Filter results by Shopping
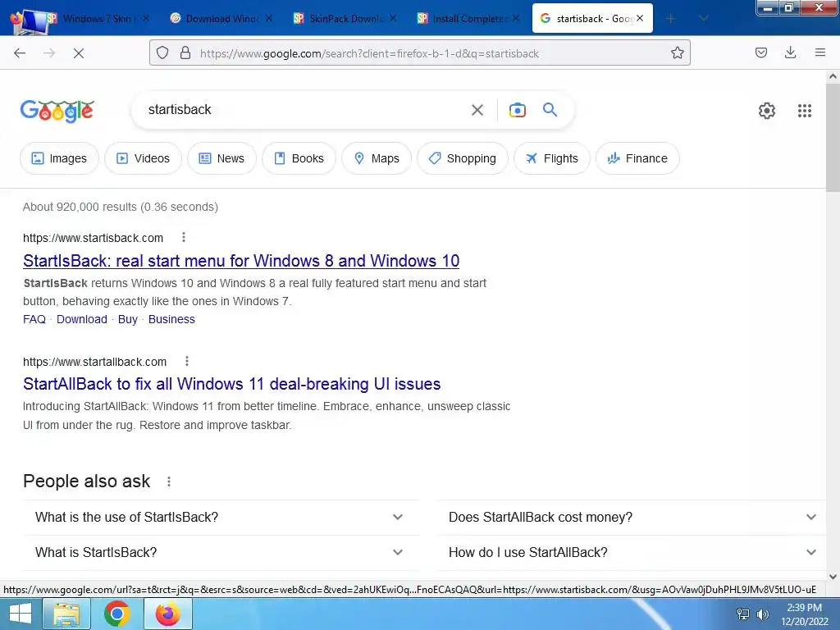Screen dimensions: 840x630 463,158
